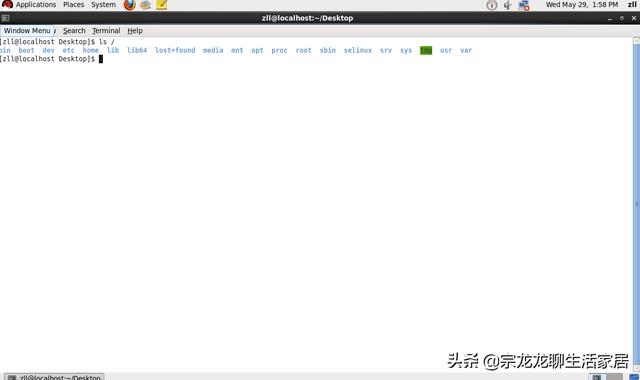The width and height of the screenshot is (640, 380).
Task: Click the 'ls /' command text
Action: pyautogui.click(x=107, y=42)
